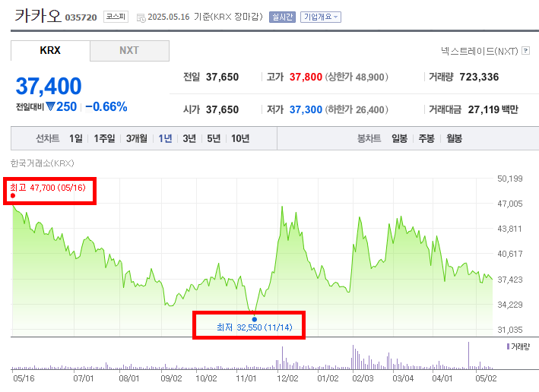Click the 전일 value 37,650
The image size is (539, 392).
222,77
